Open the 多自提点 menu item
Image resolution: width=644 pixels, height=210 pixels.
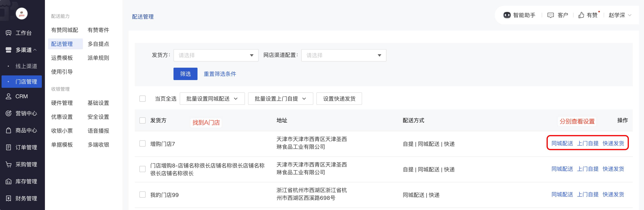click(x=98, y=44)
